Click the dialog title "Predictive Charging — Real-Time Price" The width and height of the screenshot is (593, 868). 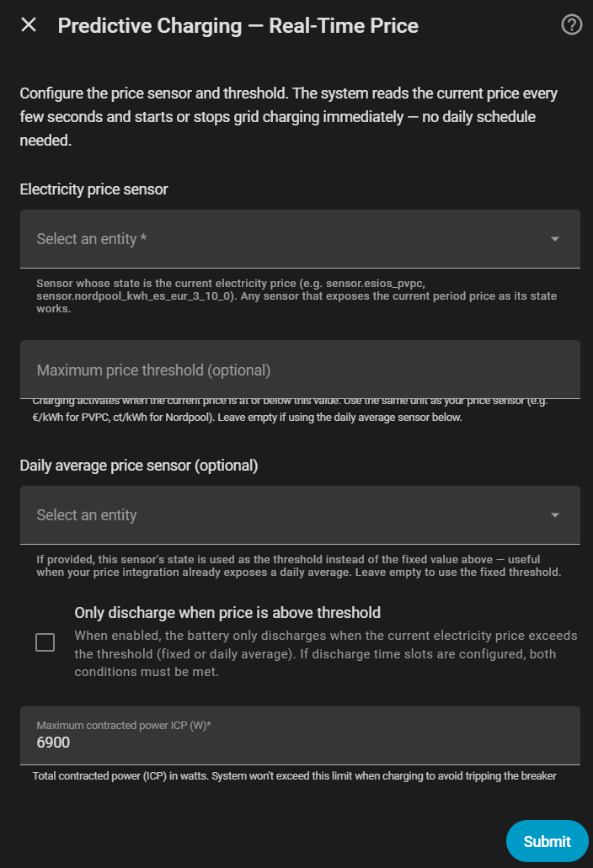[238, 25]
